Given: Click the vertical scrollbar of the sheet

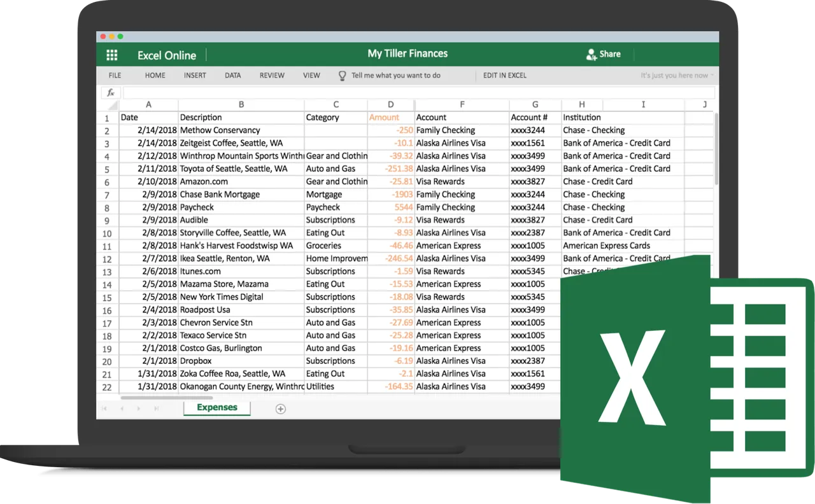Looking at the screenshot, I should (x=716, y=150).
